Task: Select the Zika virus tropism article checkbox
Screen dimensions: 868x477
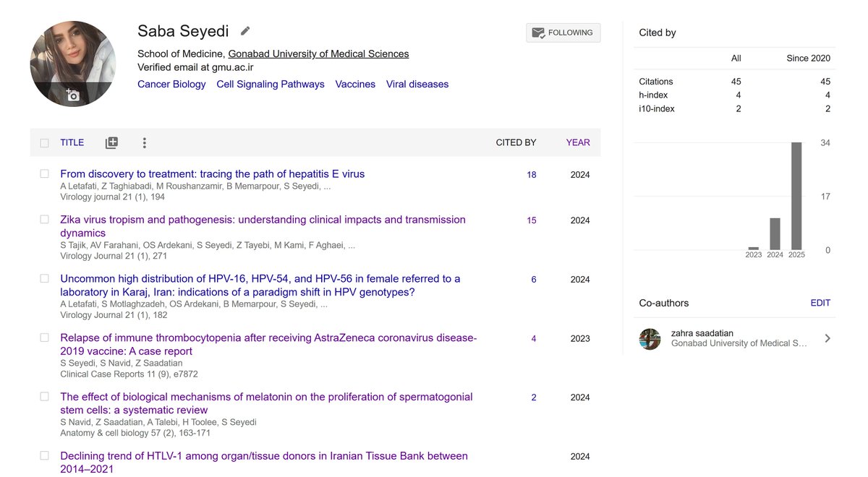Action: (45, 220)
